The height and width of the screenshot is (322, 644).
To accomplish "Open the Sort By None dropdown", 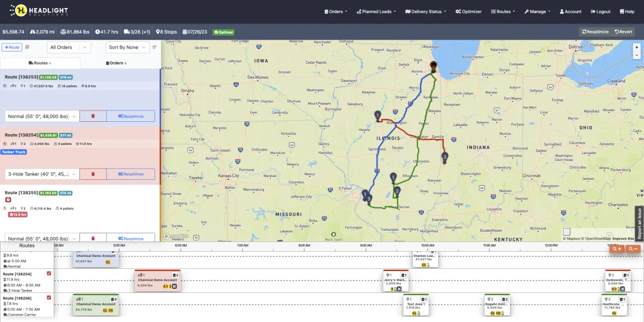I will click(127, 47).
